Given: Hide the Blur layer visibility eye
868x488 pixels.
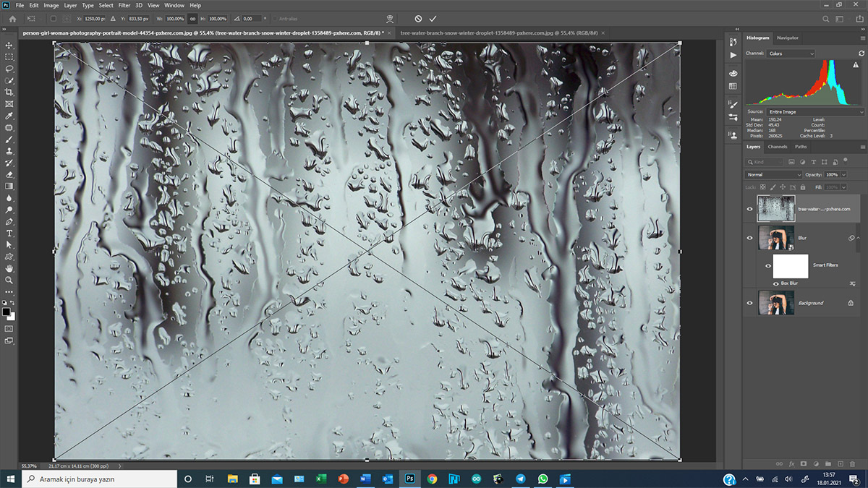Looking at the screenshot, I should point(749,237).
